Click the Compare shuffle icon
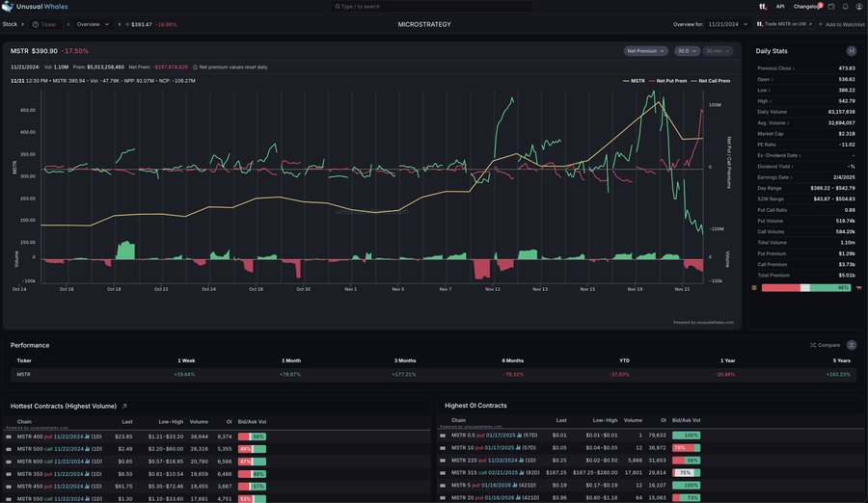 [x=812, y=345]
